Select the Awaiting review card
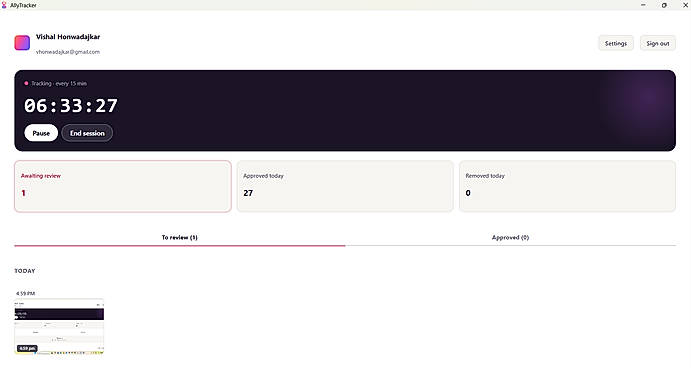Image resolution: width=691 pixels, height=368 pixels. tap(123, 186)
